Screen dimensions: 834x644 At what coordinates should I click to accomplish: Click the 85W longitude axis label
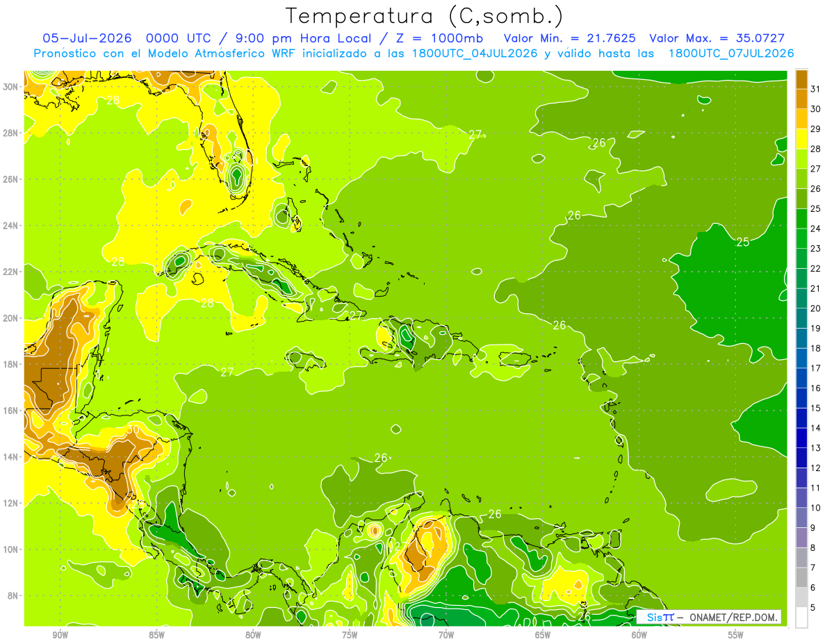coord(156,635)
